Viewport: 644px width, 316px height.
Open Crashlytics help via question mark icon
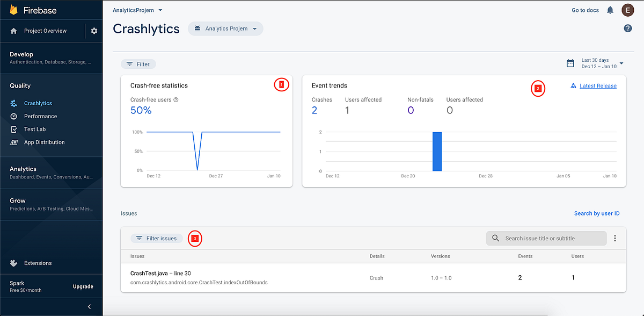tap(627, 27)
